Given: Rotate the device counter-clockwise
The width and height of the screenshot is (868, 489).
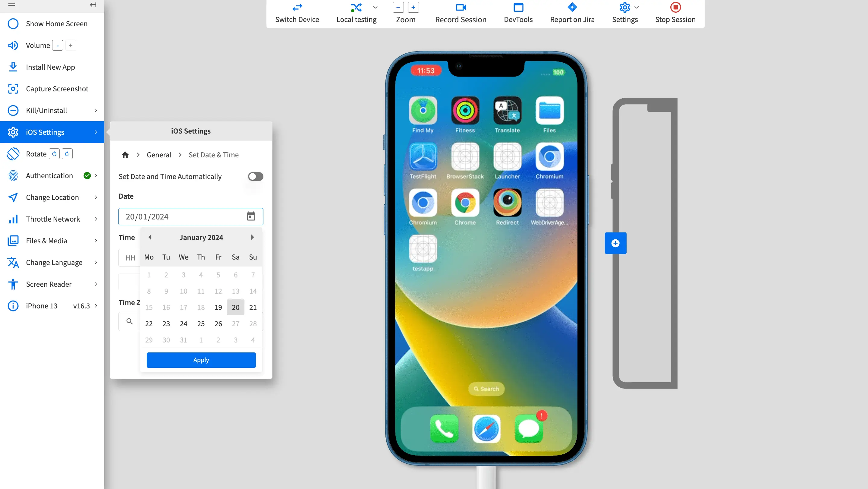Looking at the screenshot, I should [x=54, y=154].
